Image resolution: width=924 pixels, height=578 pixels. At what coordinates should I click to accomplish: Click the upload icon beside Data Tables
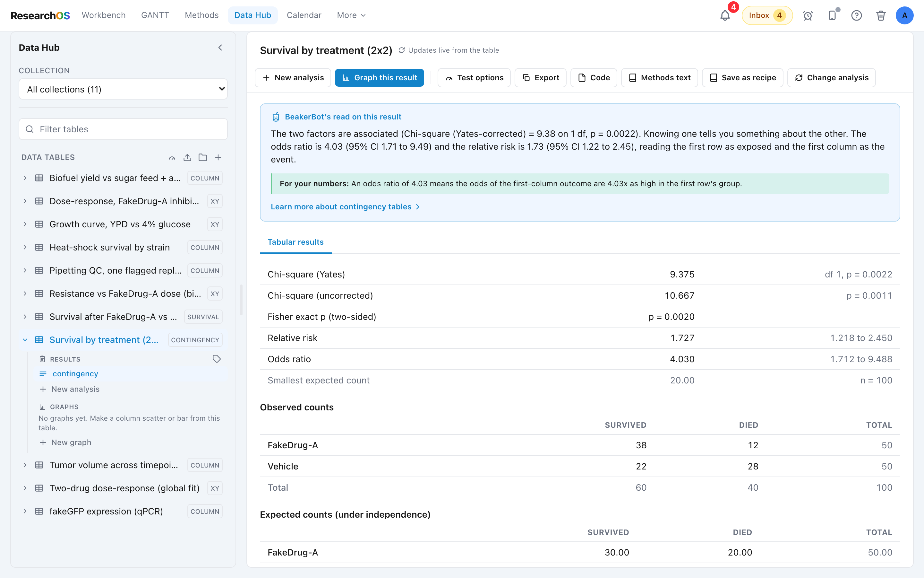tap(187, 157)
